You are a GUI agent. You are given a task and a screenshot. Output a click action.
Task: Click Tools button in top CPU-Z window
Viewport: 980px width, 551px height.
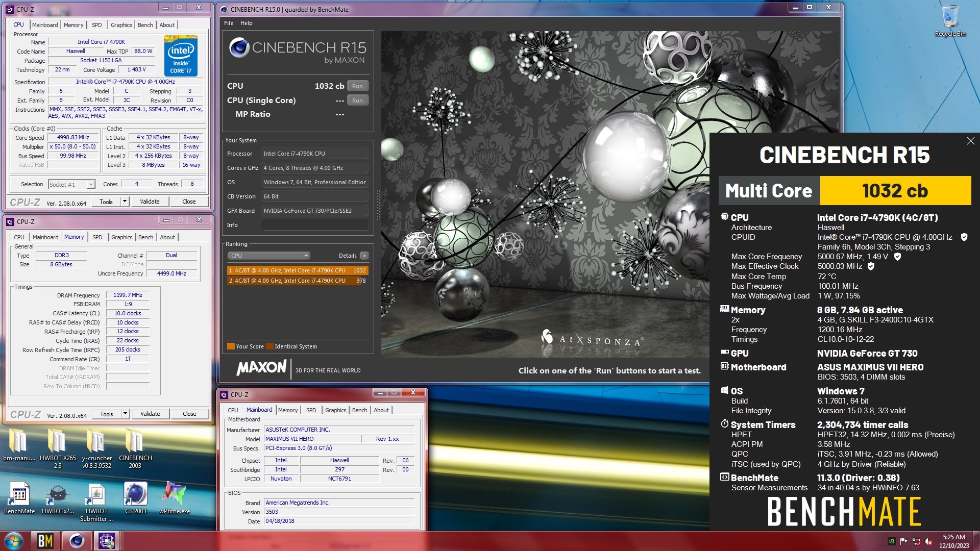(x=106, y=202)
